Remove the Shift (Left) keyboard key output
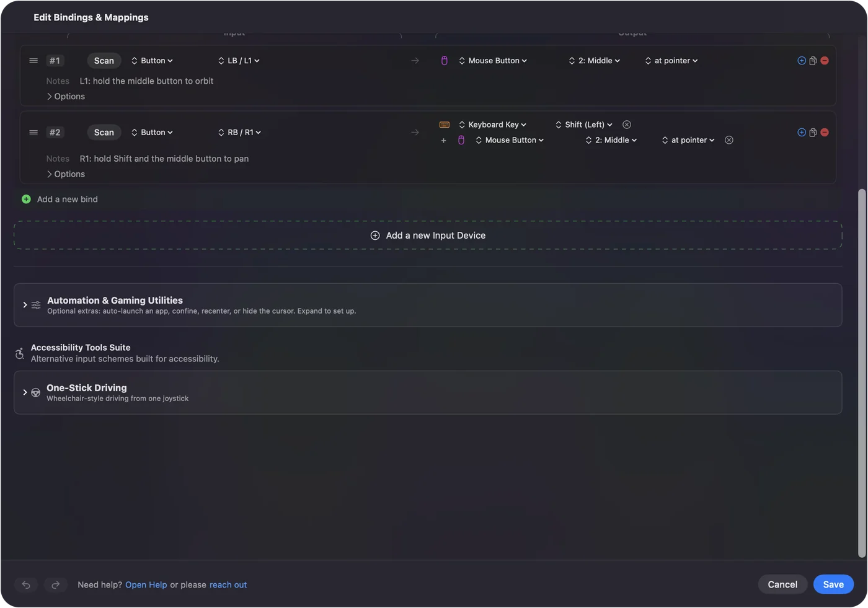The image size is (868, 608). (x=627, y=125)
